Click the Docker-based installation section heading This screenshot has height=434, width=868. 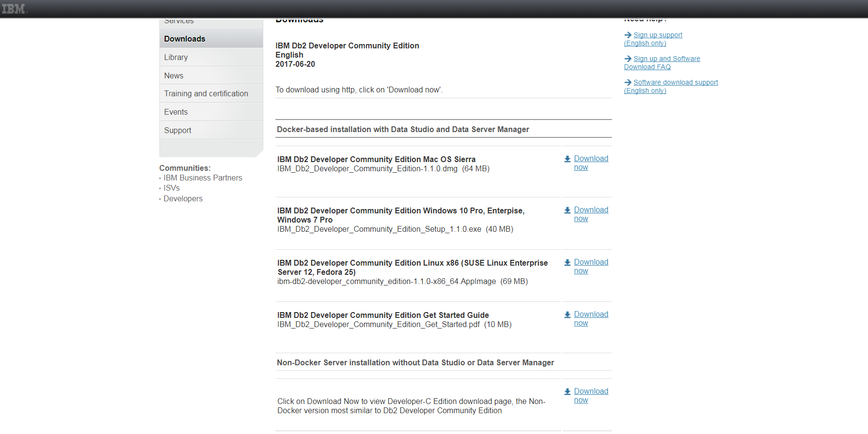pos(403,130)
